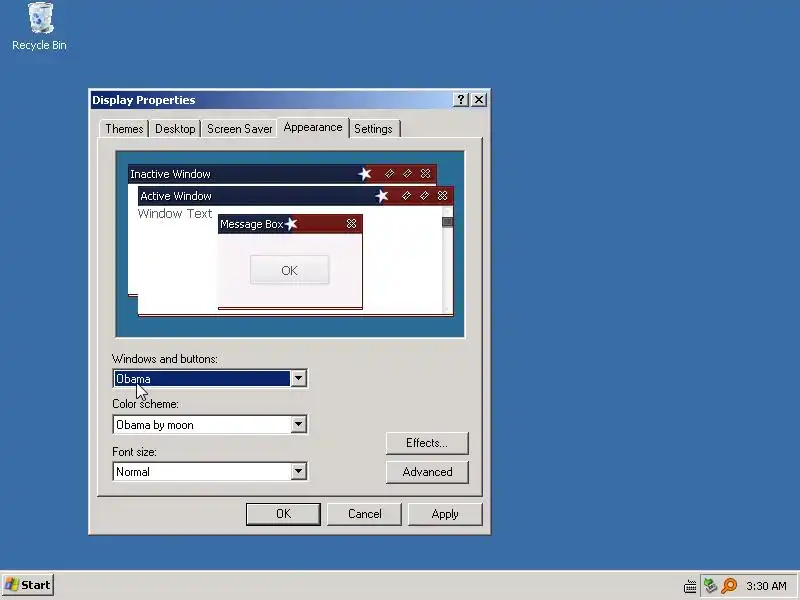Click the close icon of Message Box preview
Screen dimensions: 800x600
(351, 223)
